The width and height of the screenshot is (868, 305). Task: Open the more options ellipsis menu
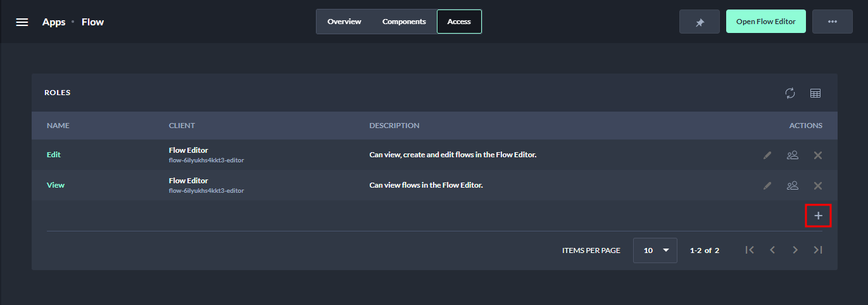click(x=832, y=22)
